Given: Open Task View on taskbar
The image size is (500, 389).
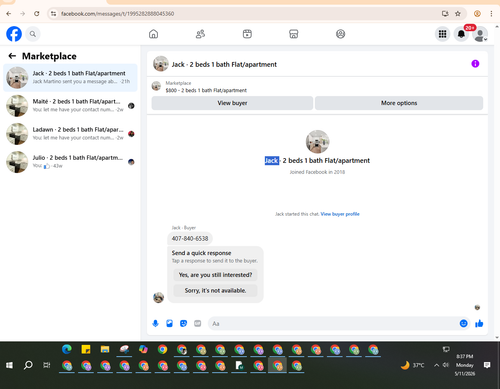Looking at the screenshot, I should (x=47, y=365).
